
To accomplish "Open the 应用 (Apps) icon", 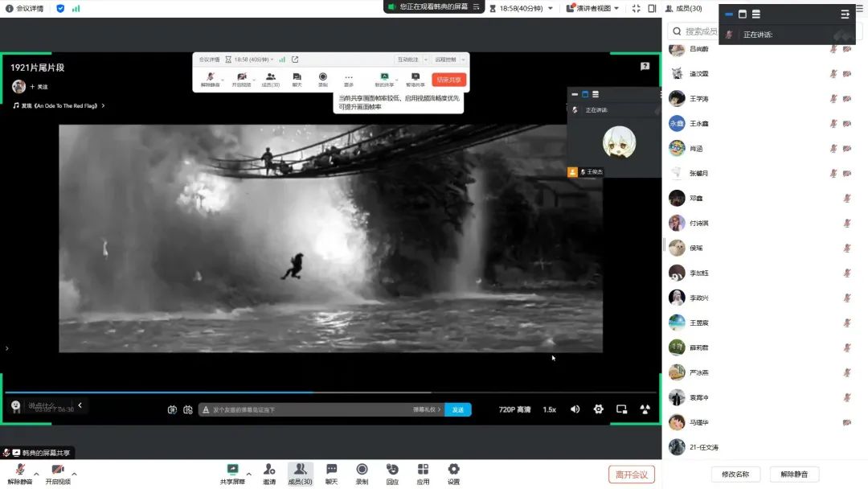I will click(x=423, y=470).
